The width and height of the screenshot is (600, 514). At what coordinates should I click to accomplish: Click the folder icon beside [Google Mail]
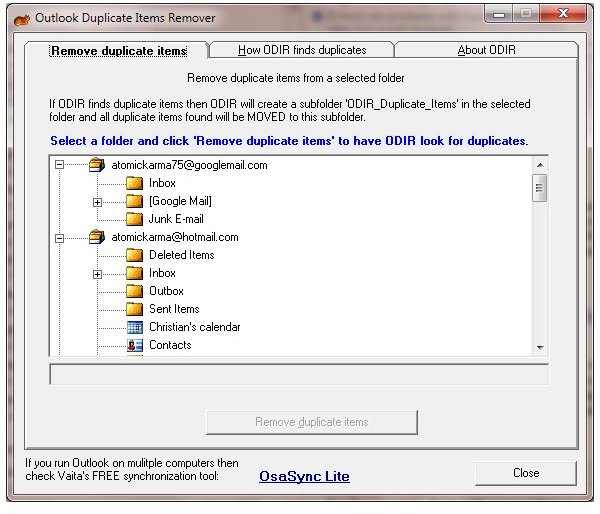[x=135, y=201]
